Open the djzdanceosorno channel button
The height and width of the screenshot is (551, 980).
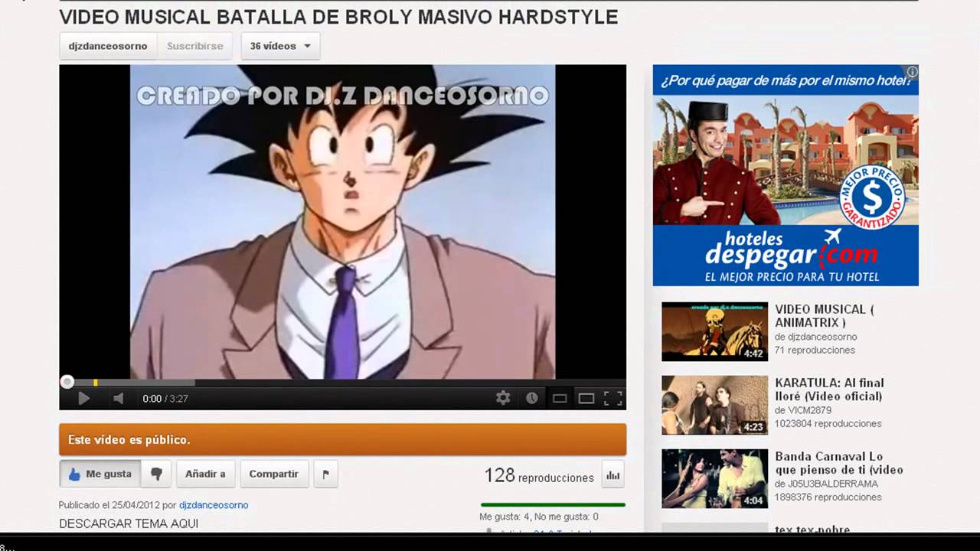[x=108, y=46]
